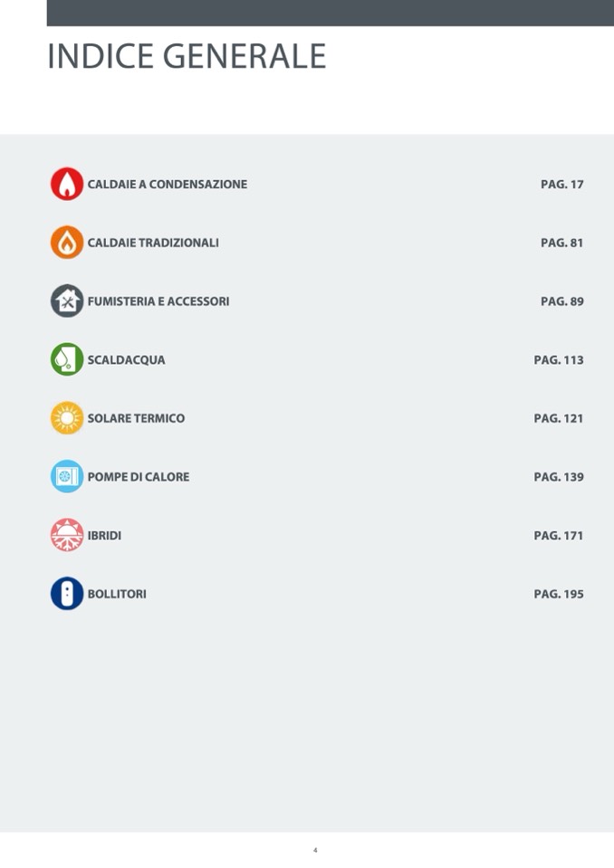Click the dark blue Bollitori tank icon
This screenshot has width=614, height=868.
click(x=67, y=594)
